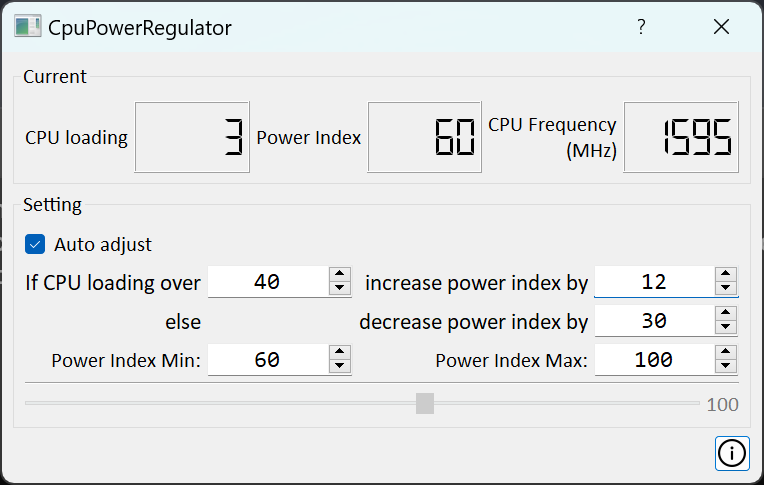Disable the Auto adjust checkbox
This screenshot has height=485, width=764.
(x=35, y=244)
